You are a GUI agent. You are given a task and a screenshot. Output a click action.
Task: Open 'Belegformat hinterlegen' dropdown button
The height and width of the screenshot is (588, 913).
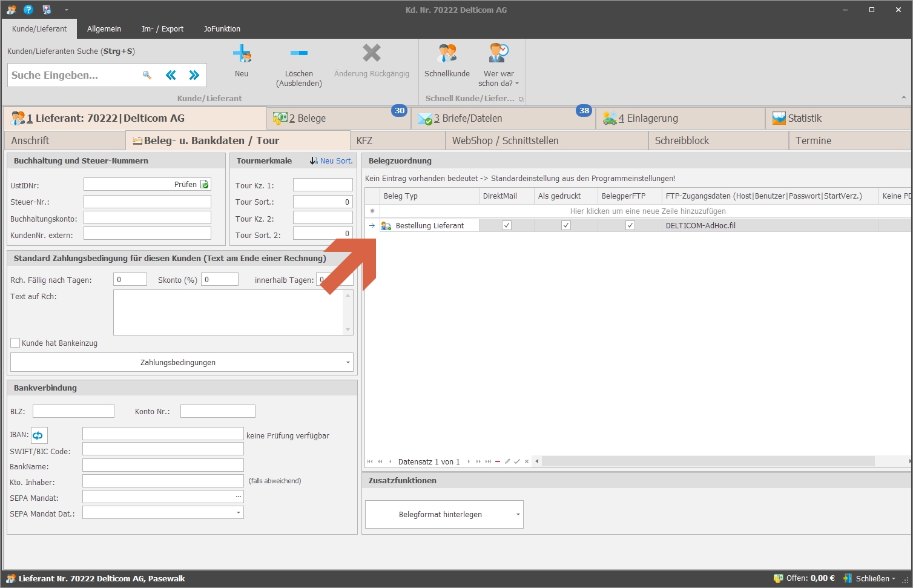click(x=444, y=514)
